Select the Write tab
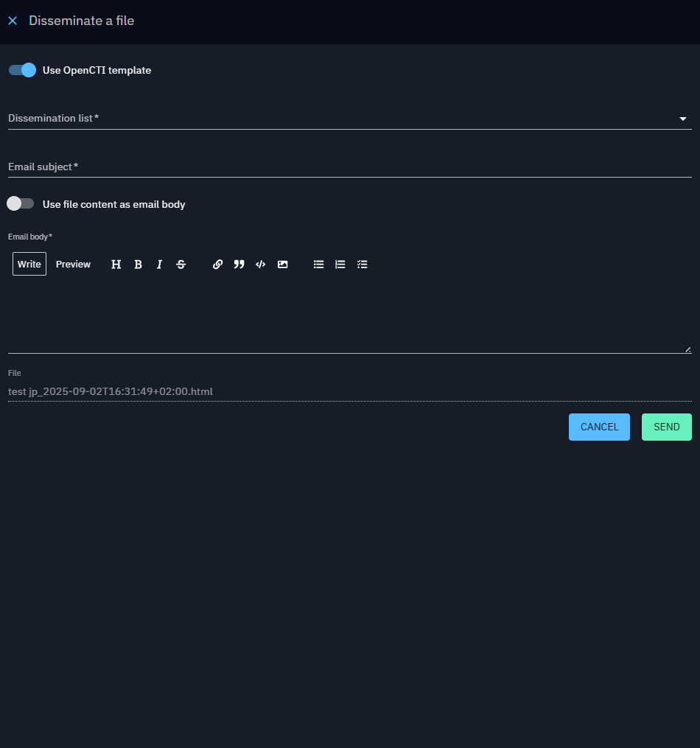 [x=29, y=265]
